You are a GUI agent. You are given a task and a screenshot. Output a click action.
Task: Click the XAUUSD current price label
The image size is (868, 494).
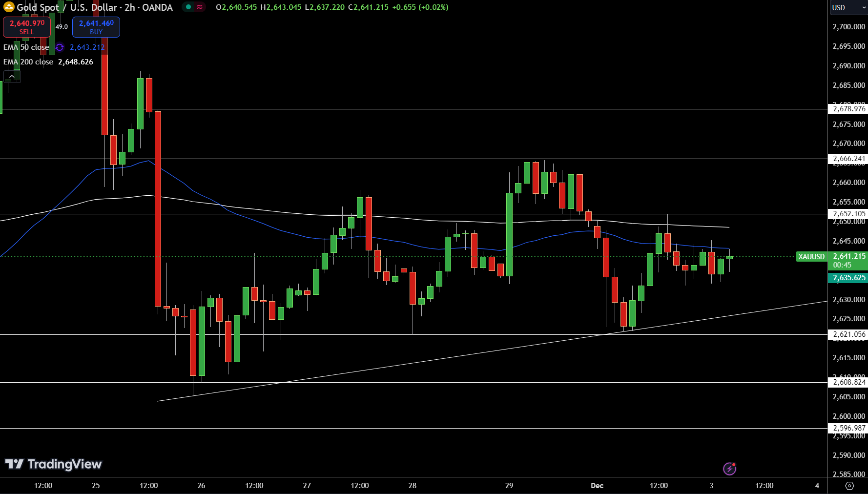click(x=811, y=257)
